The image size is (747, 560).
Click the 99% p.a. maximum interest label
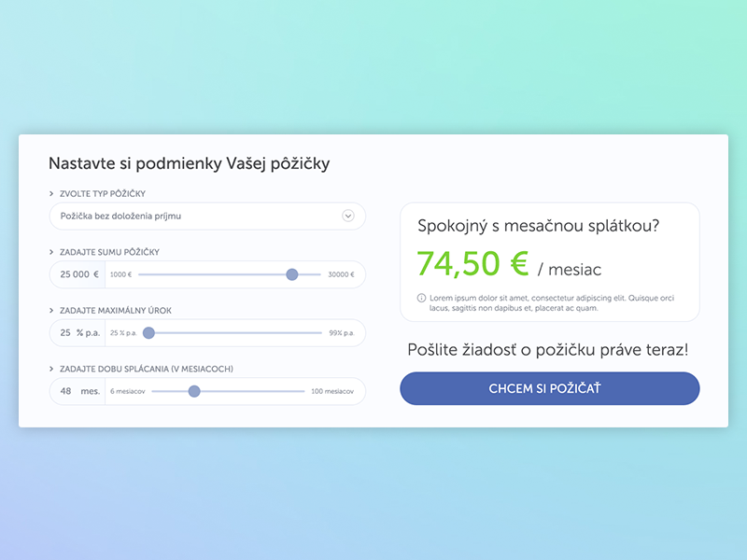pos(342,333)
